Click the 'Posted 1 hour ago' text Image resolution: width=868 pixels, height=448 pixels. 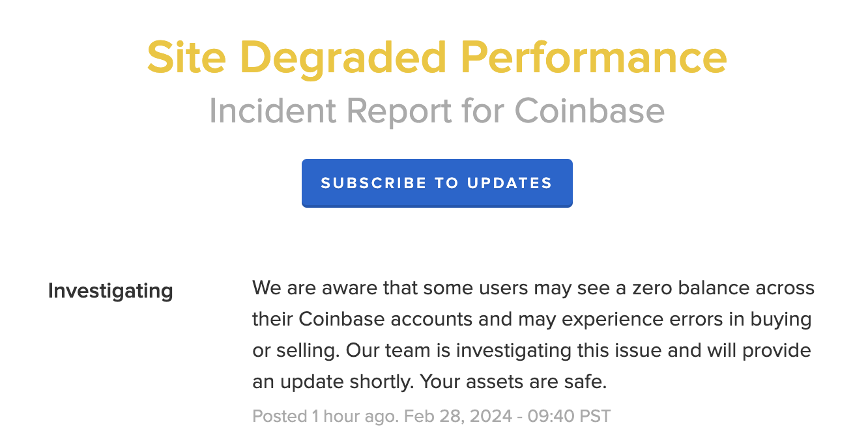324,415
